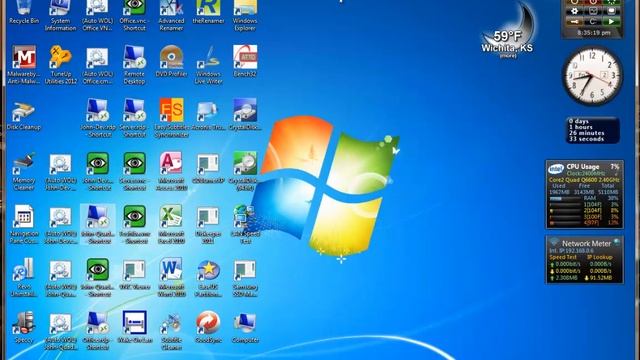
Task: Launch the Bench32 shortcut
Action: pos(245,61)
